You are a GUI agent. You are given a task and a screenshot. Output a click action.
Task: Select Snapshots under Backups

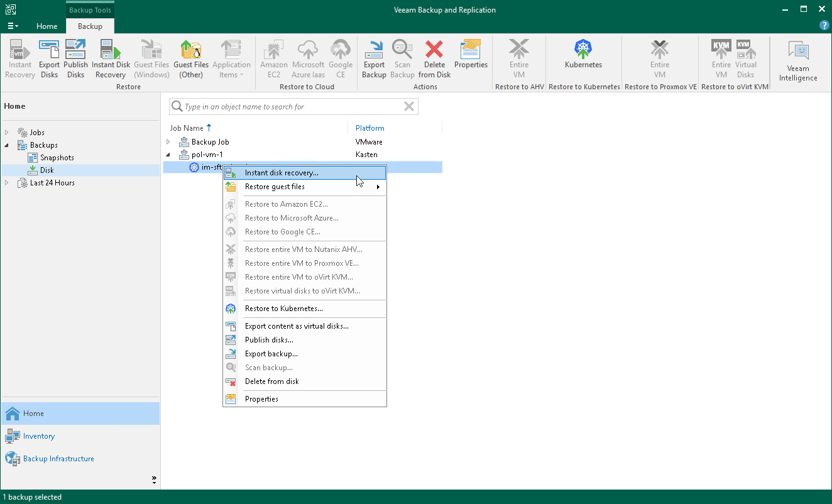(x=57, y=158)
